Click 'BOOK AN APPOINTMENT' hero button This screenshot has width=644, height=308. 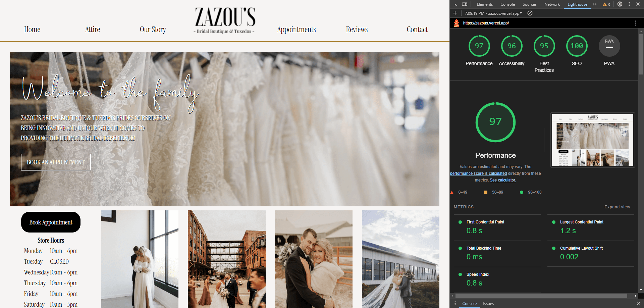click(x=56, y=162)
